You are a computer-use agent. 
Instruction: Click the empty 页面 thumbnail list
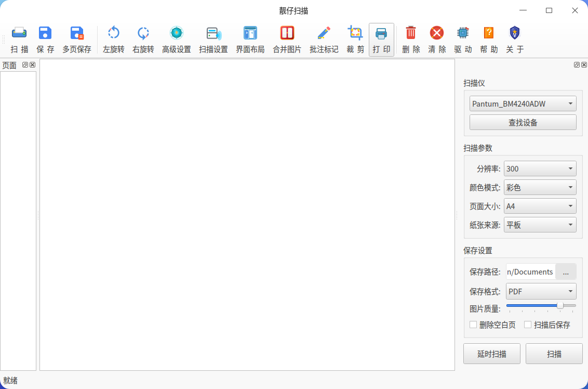click(18, 221)
